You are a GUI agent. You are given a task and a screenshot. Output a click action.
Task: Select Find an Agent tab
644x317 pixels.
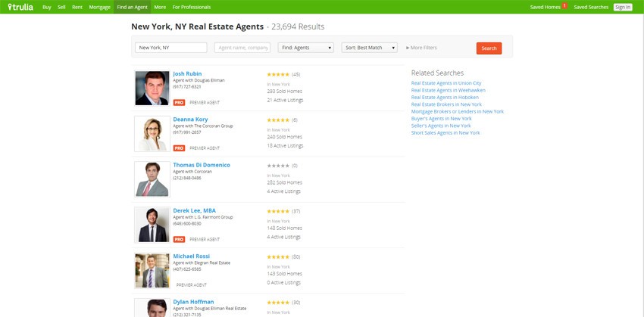point(133,7)
